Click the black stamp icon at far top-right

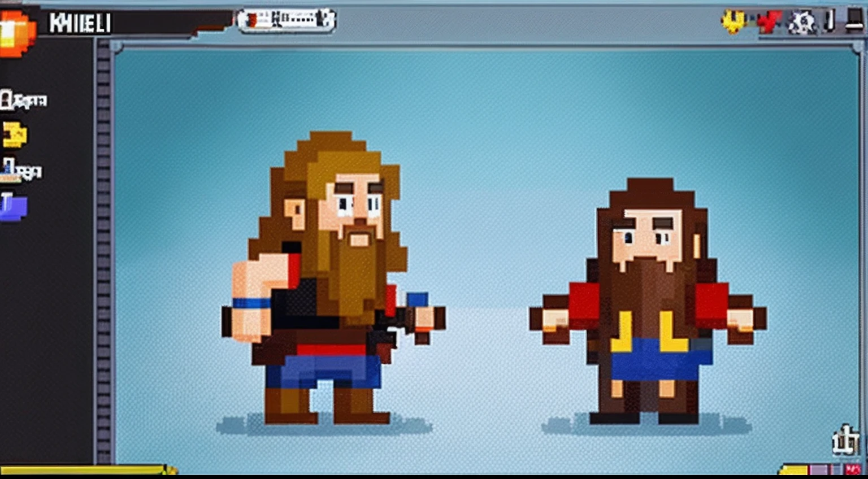click(x=854, y=22)
